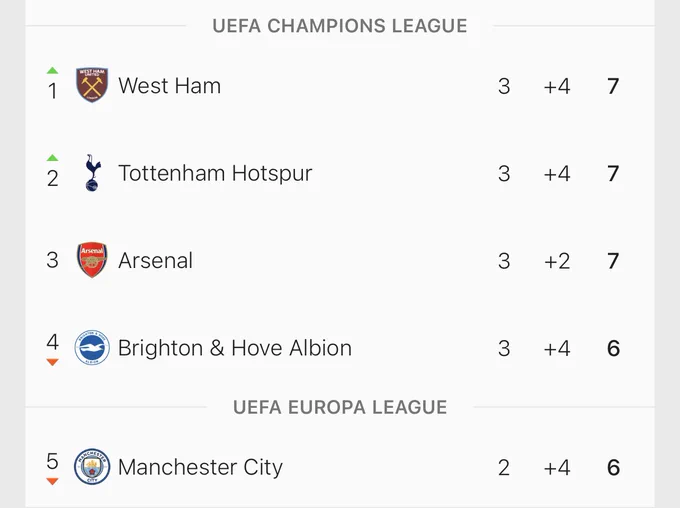The width and height of the screenshot is (680, 508).
Task: Open the Tottenham Hotspur team name
Action: [x=215, y=174]
